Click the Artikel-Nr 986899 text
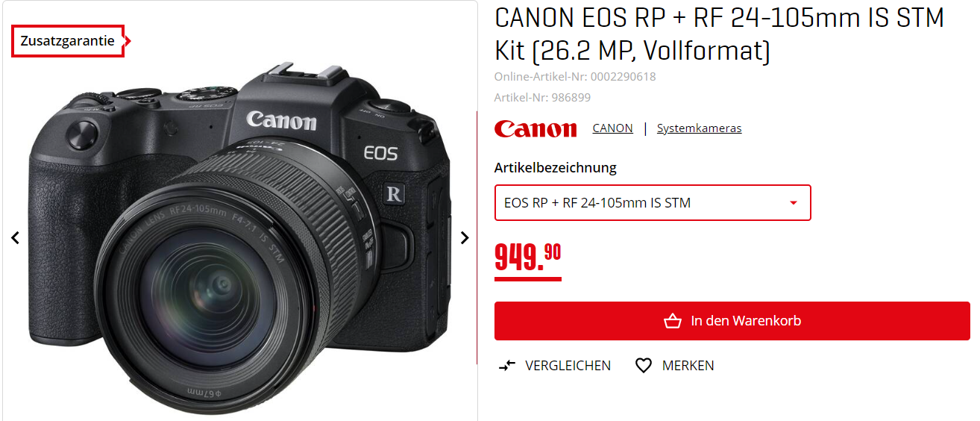Image resolution: width=980 pixels, height=421 pixels. [542, 97]
